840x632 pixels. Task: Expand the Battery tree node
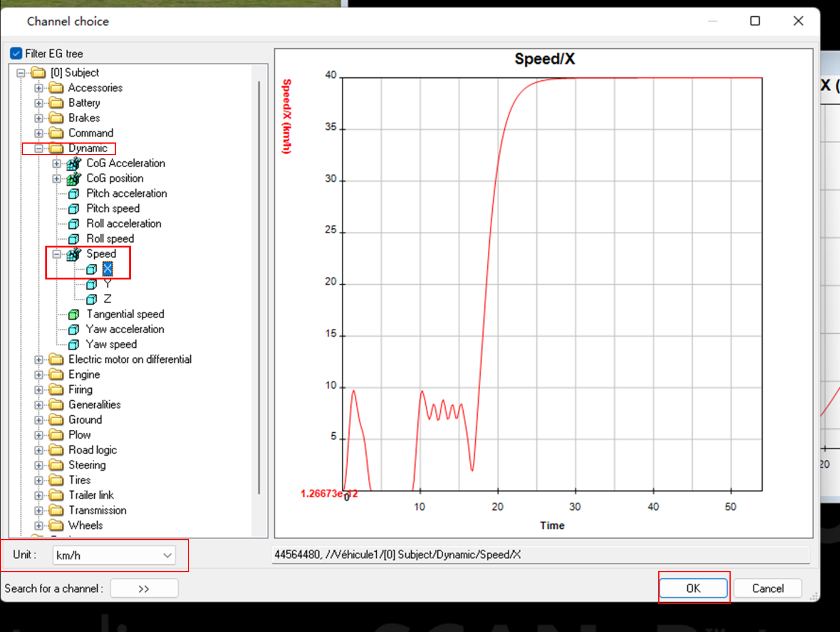click(x=39, y=103)
